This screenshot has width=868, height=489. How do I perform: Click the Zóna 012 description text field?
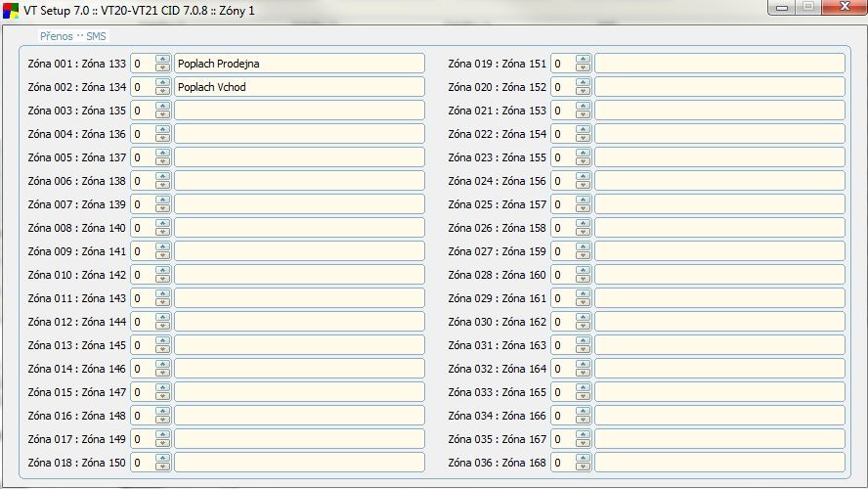point(299,322)
